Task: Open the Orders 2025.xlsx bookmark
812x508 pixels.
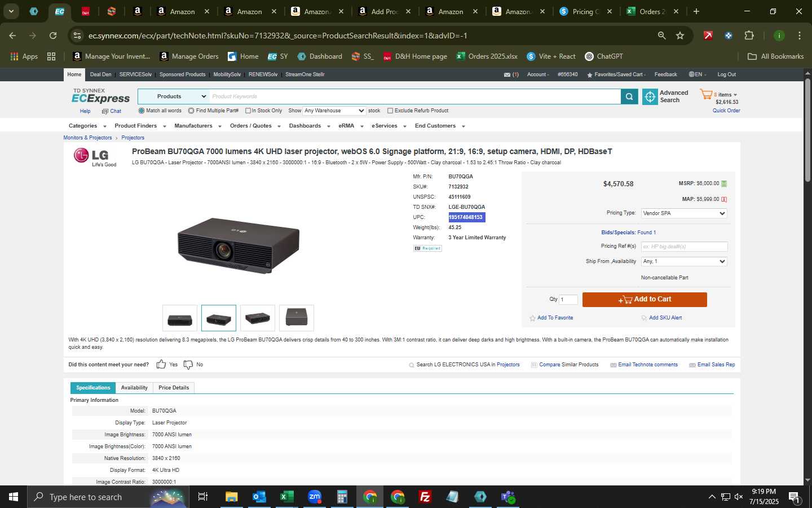Action: point(487,56)
